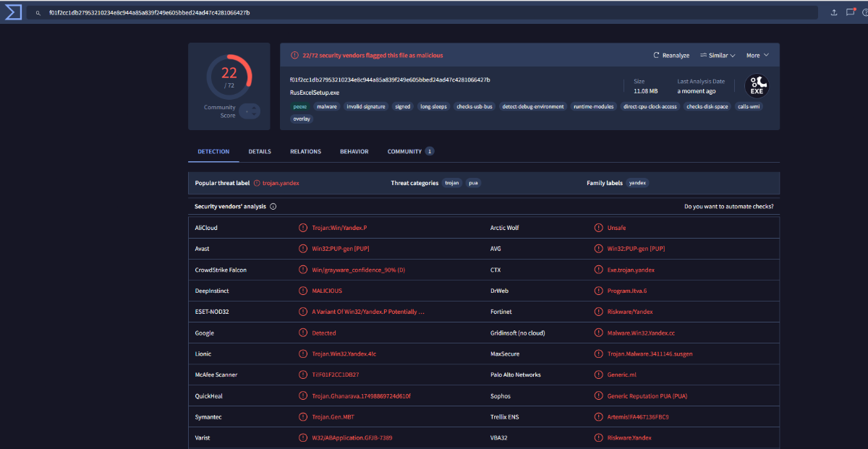The height and width of the screenshot is (449, 868).
Task: Click the checks-usb-bus tag
Action: (x=475, y=106)
